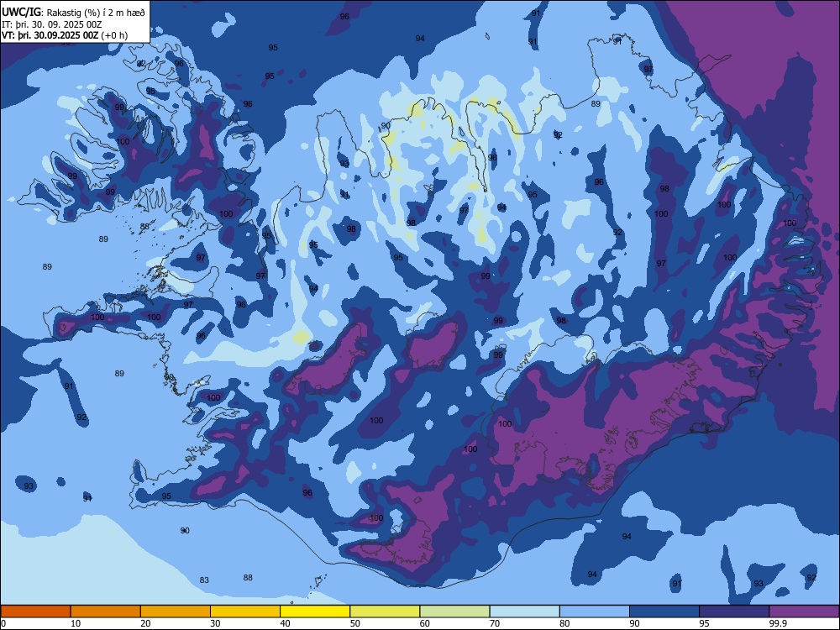
Task: Click the legend tick label '70'
Action: (495, 623)
